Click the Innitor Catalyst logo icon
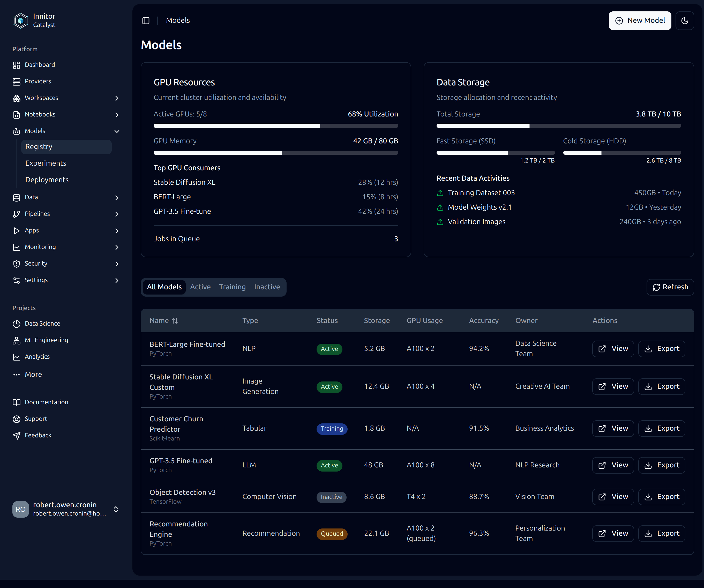This screenshot has height=588, width=704. (x=20, y=20)
